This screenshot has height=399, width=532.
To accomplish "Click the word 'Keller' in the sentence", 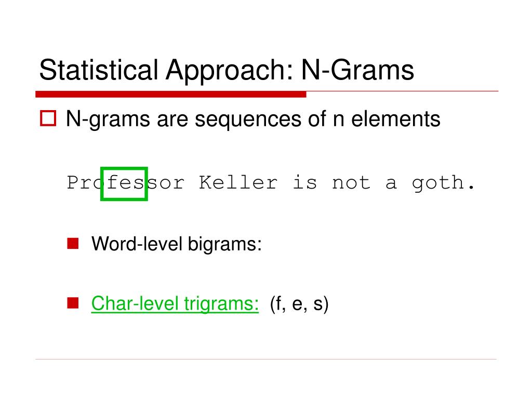I will 238,183.
